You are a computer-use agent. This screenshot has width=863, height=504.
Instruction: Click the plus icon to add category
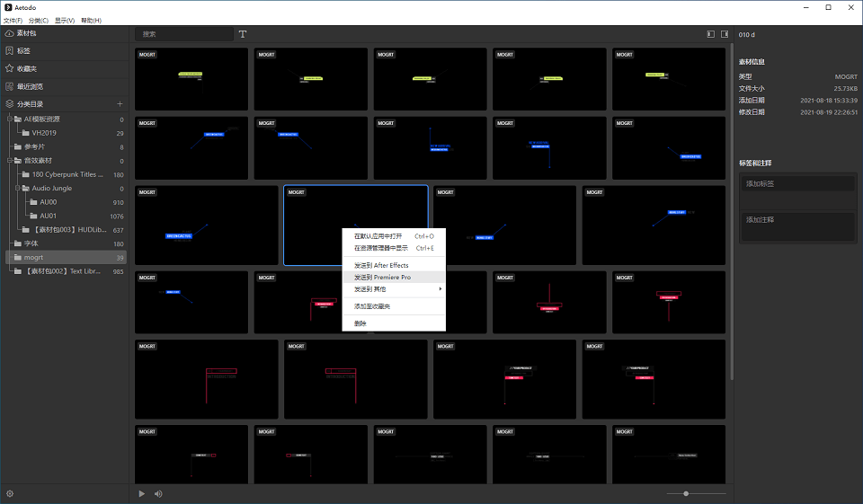click(120, 104)
